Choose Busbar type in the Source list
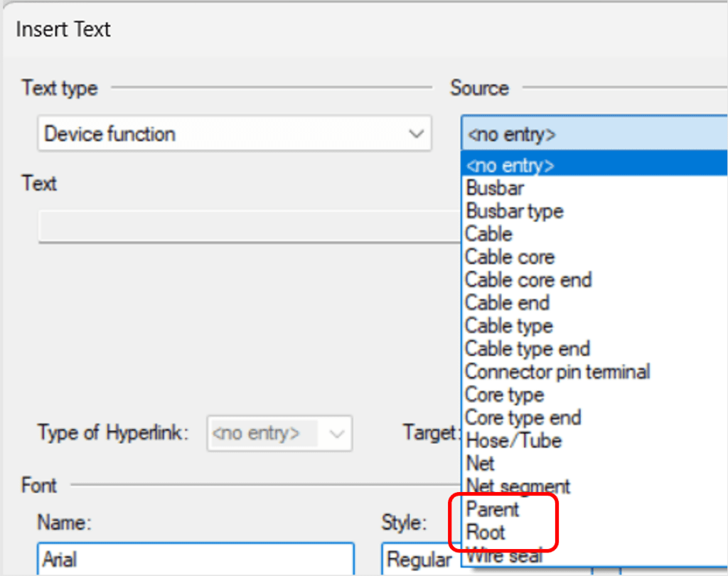The height and width of the screenshot is (576, 728). [x=514, y=210]
